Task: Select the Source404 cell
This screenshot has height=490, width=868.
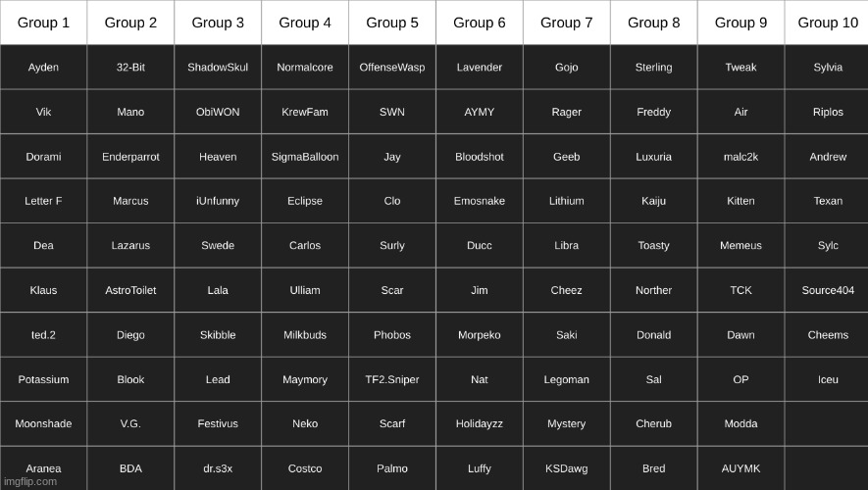Action: (827, 290)
